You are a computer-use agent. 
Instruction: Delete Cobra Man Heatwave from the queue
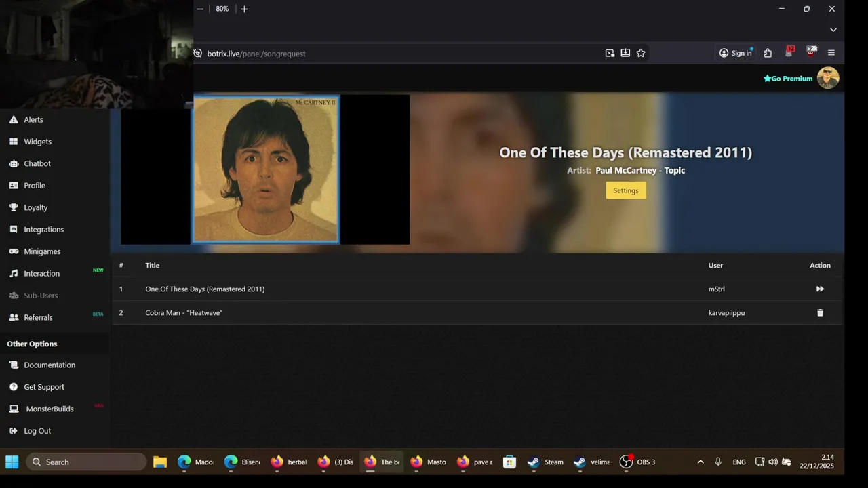pyautogui.click(x=820, y=312)
